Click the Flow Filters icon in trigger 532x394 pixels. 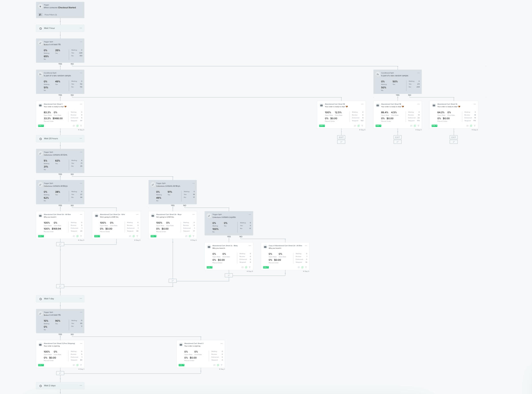(40, 15)
